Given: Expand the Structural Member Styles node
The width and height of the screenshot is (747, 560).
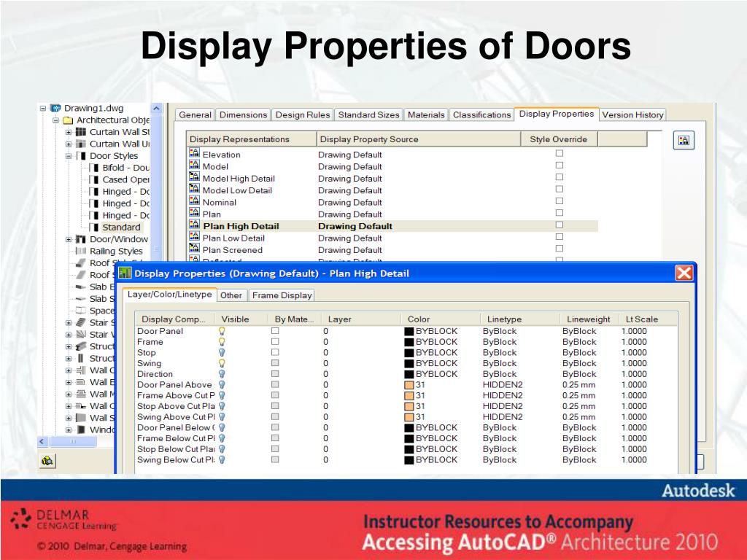Looking at the screenshot, I should [68, 346].
